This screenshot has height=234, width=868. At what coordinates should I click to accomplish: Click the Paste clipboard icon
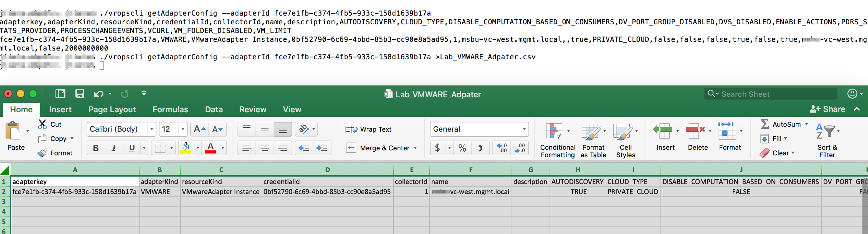13,131
